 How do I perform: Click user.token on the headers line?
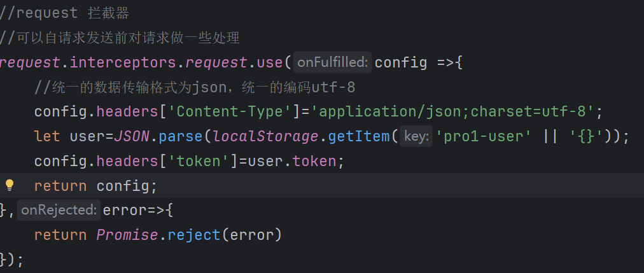pos(292,161)
